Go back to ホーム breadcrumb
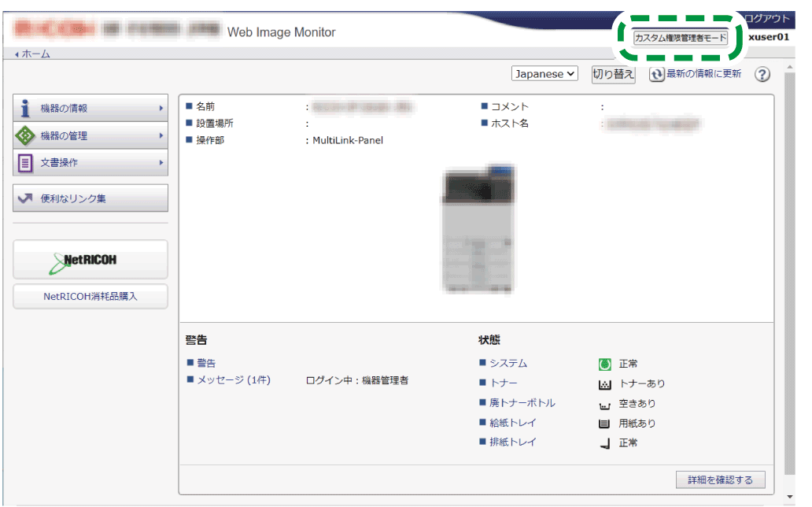Screen dimensions: 812x507 coord(34,54)
